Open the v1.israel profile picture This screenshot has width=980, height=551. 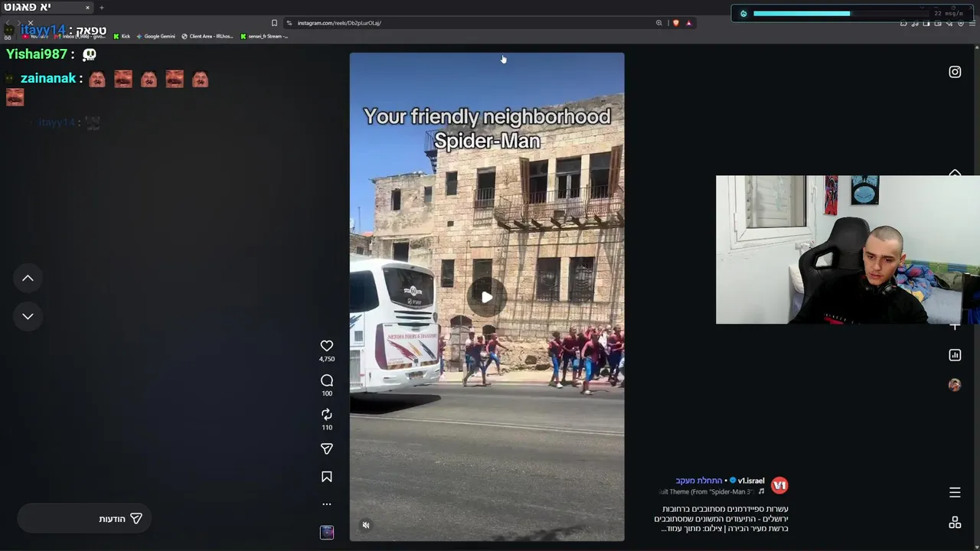pyautogui.click(x=779, y=485)
